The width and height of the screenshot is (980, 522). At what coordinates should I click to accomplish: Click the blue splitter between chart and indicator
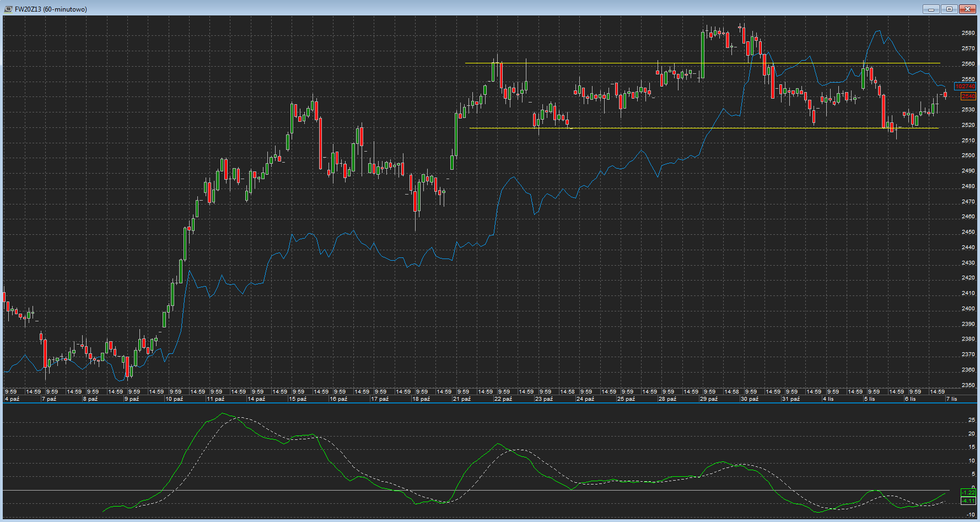click(490, 403)
